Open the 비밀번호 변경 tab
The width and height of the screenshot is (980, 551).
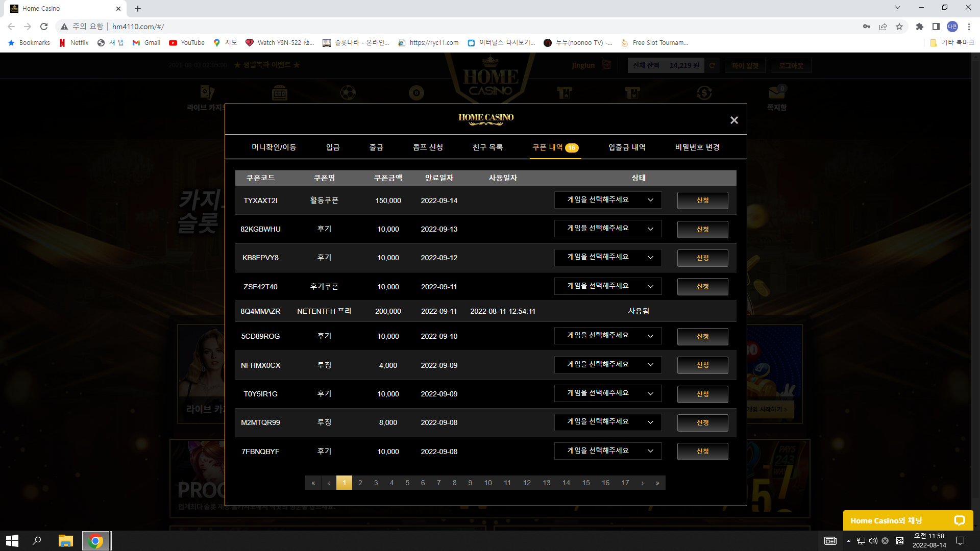[697, 147]
